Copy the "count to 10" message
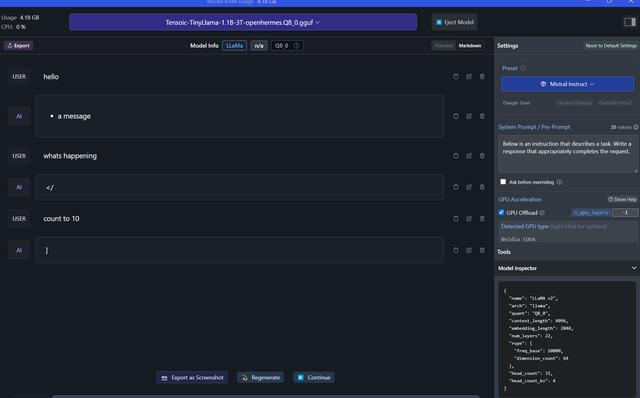Screen dimensions: 640x398 coord(456,219)
